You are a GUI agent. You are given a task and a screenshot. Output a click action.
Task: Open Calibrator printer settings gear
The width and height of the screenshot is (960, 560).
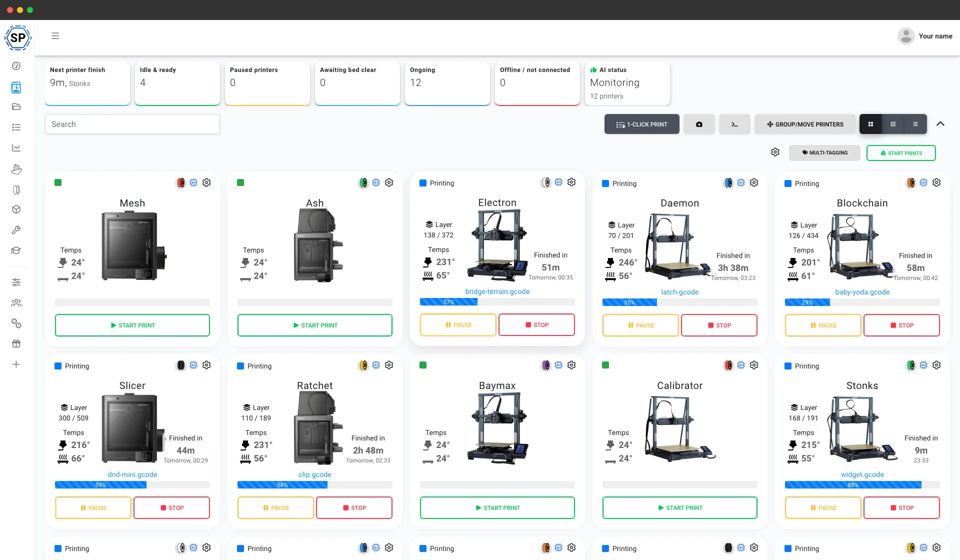click(x=754, y=365)
